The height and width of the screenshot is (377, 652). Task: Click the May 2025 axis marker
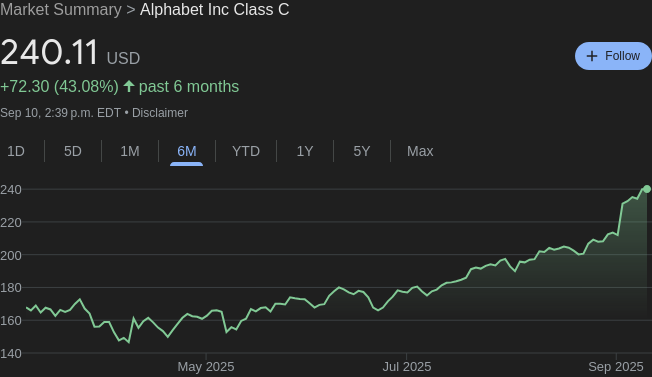(206, 367)
